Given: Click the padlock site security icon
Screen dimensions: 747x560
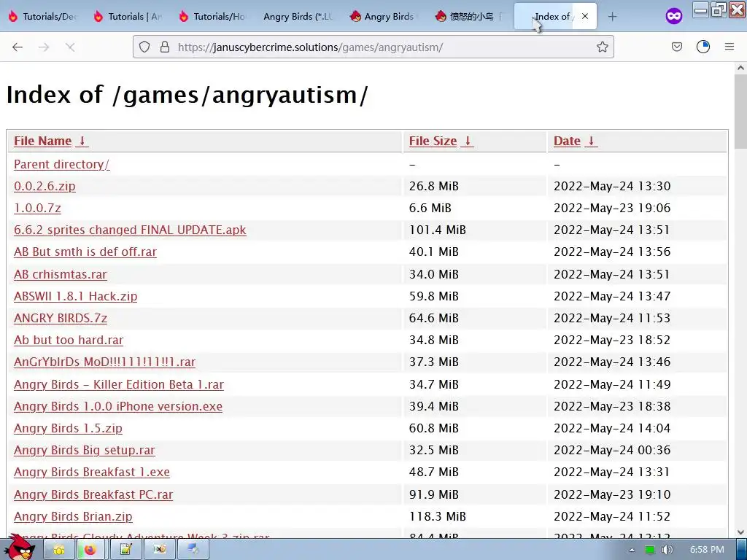Looking at the screenshot, I should point(165,47).
